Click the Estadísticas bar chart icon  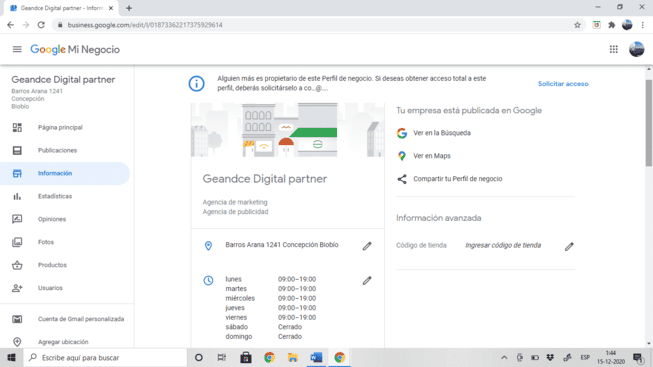(x=17, y=196)
